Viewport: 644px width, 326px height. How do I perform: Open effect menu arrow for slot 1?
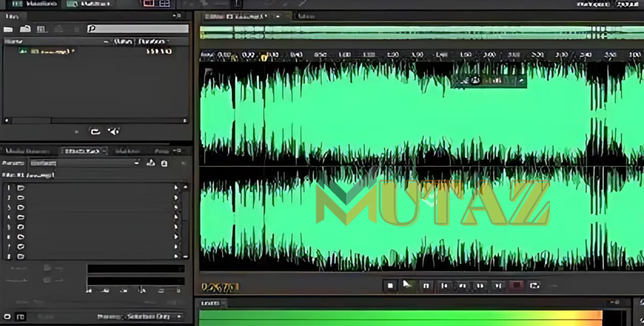(x=176, y=188)
